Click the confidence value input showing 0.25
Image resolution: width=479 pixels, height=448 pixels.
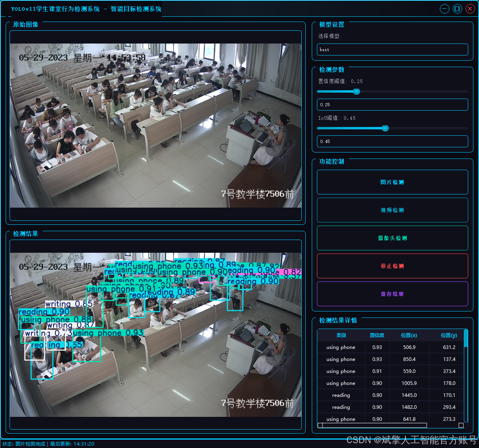(392, 105)
